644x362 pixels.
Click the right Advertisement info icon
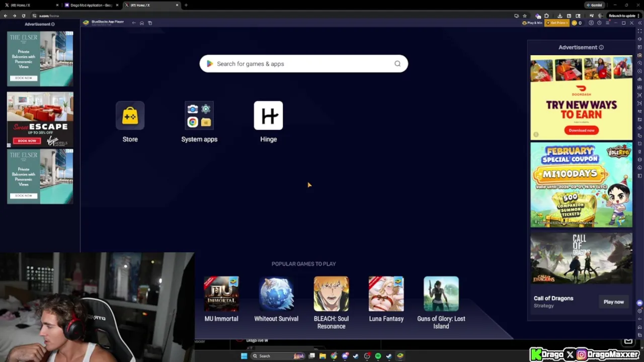pyautogui.click(x=601, y=47)
